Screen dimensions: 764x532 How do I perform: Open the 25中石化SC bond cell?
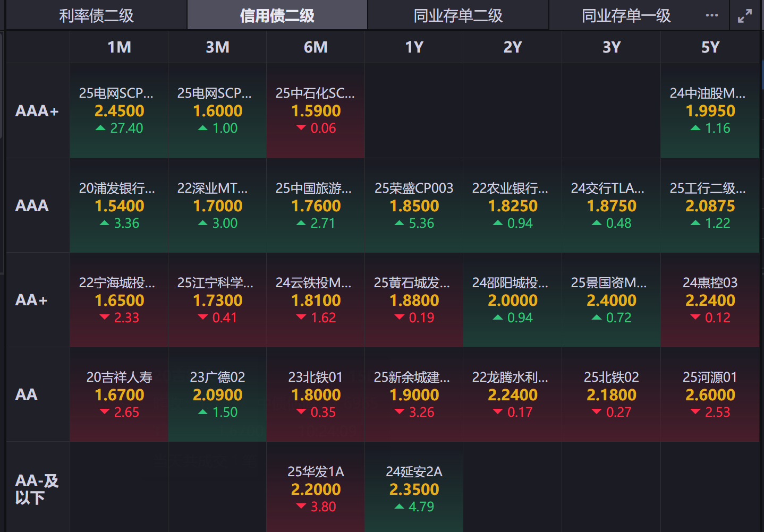(316, 110)
